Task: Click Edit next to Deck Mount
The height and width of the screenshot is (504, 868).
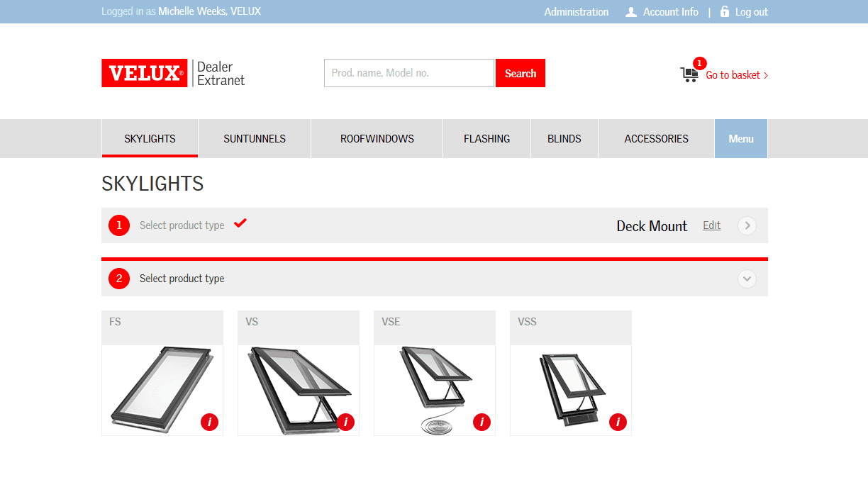Action: click(x=712, y=225)
